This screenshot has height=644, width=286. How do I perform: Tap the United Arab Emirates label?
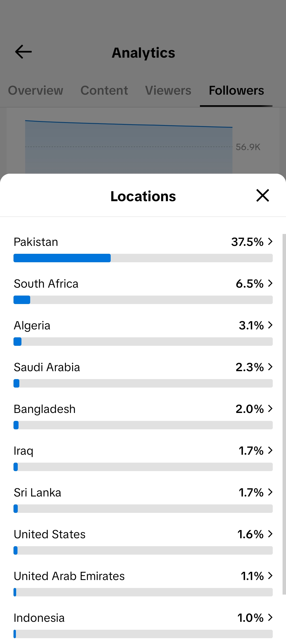pyautogui.click(x=69, y=576)
